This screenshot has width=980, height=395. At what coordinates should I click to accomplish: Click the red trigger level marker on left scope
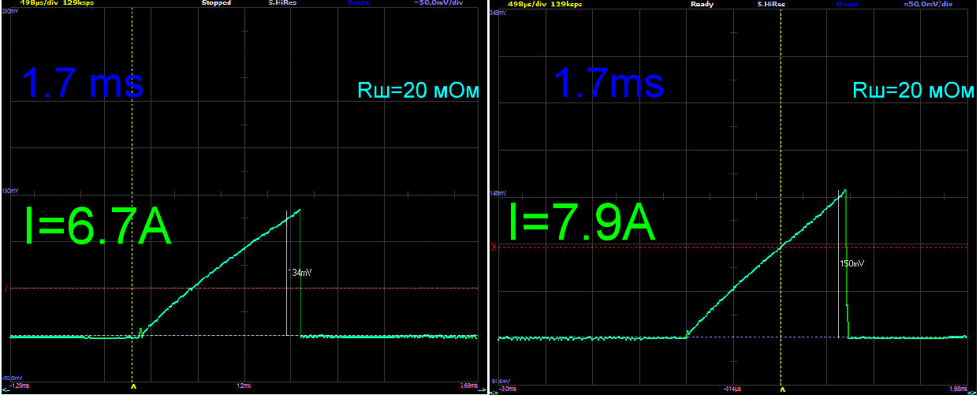pos(6,289)
